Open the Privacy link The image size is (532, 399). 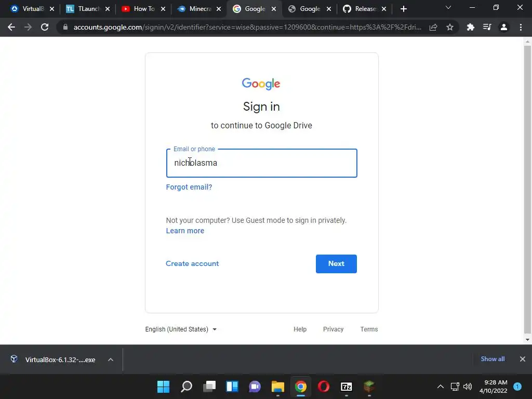point(333,329)
